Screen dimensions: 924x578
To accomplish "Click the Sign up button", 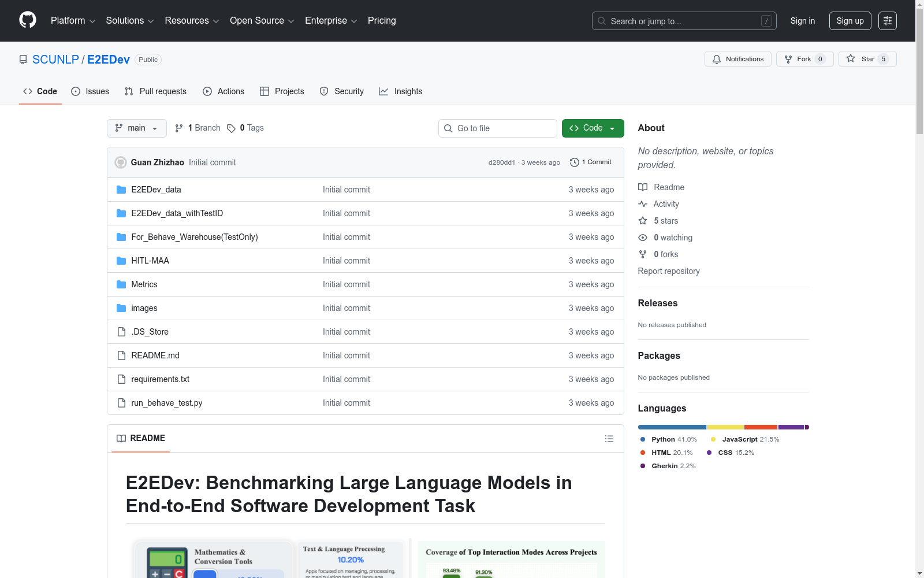I will 850,21.
